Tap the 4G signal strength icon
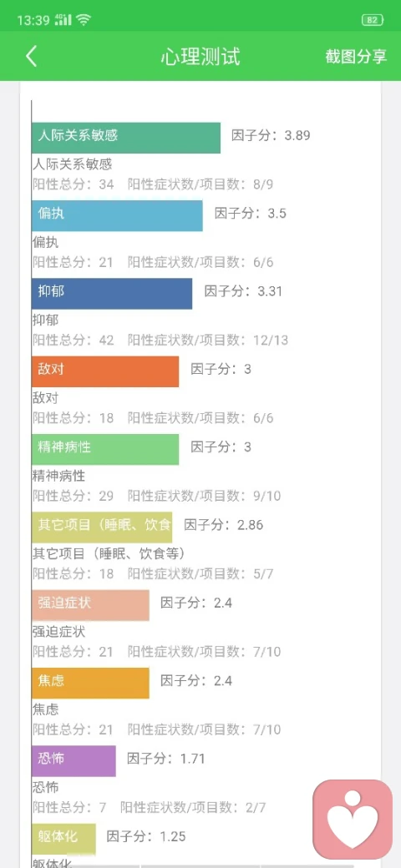This screenshot has height=868, width=401. tap(63, 20)
